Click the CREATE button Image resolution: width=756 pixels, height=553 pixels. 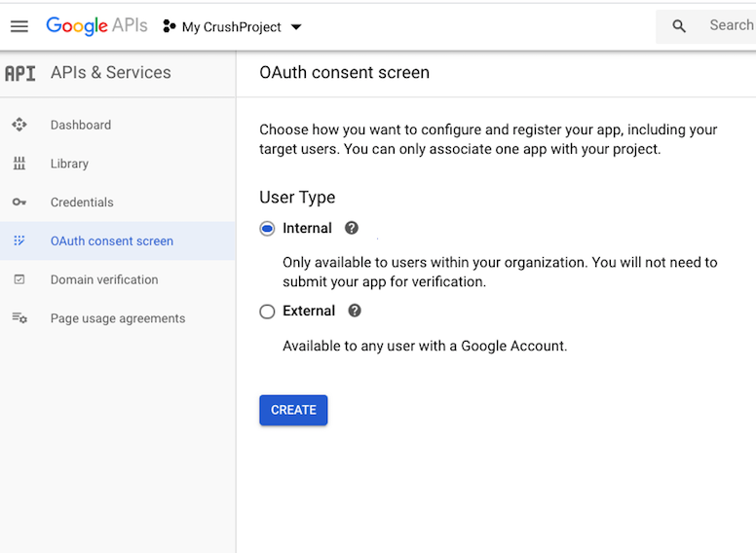293,410
